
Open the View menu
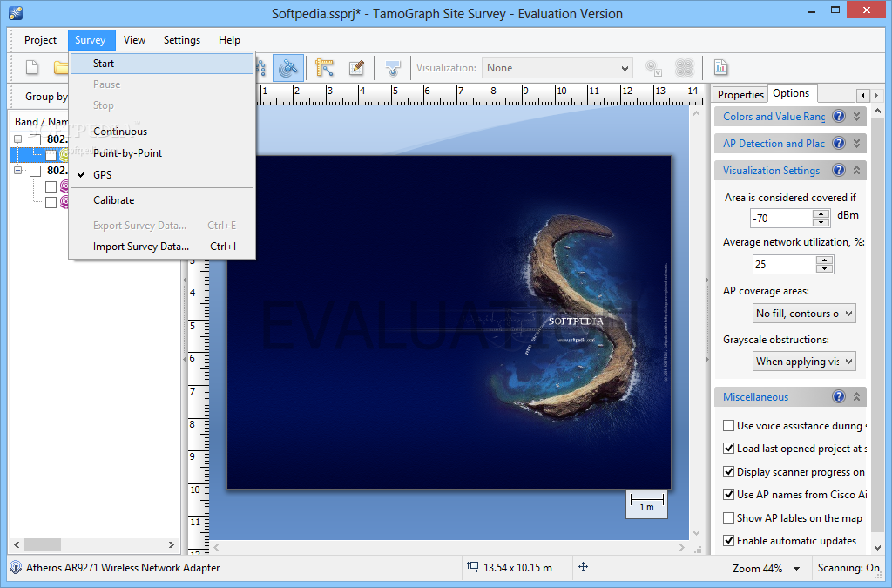[x=134, y=40]
